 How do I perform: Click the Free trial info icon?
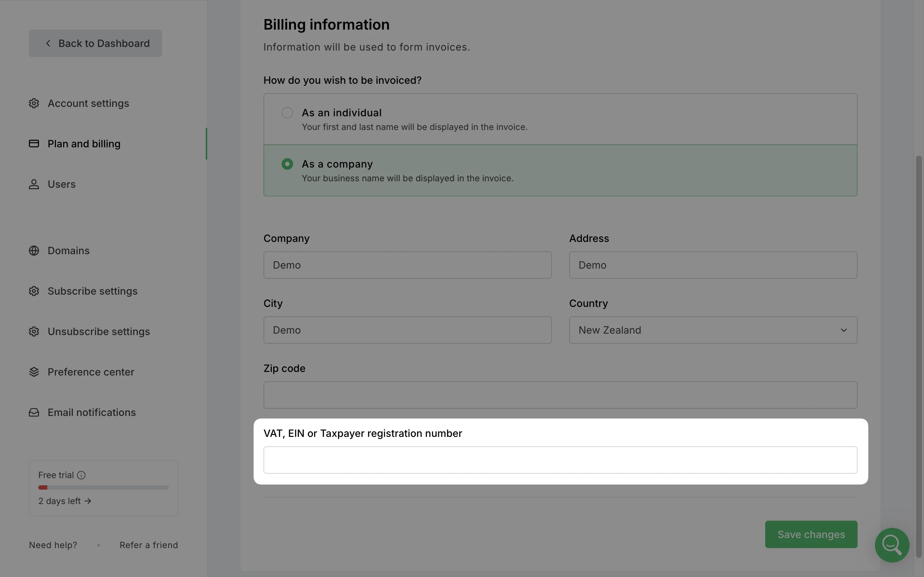tap(81, 475)
